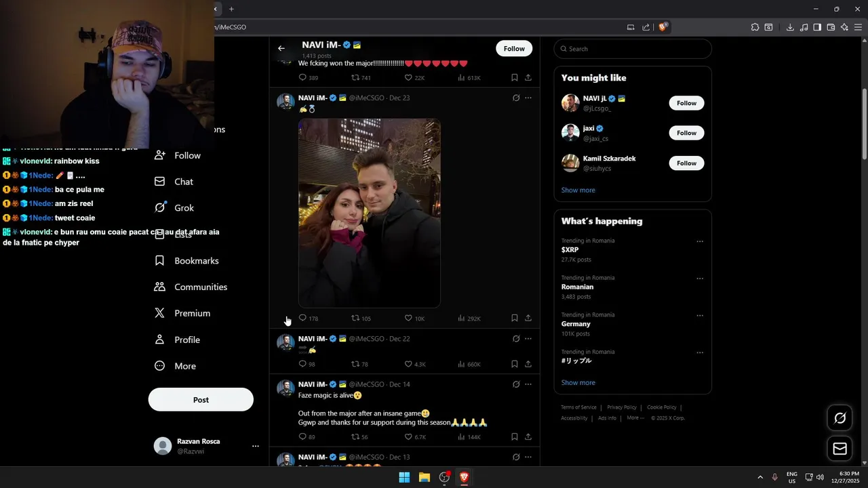Share the Dec 23 photo post
The width and height of the screenshot is (868, 488).
(x=528, y=318)
